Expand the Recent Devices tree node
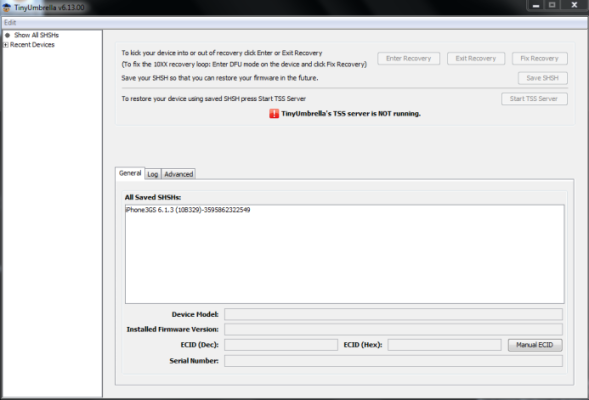Viewport: 589px width, 400px height. point(5,45)
